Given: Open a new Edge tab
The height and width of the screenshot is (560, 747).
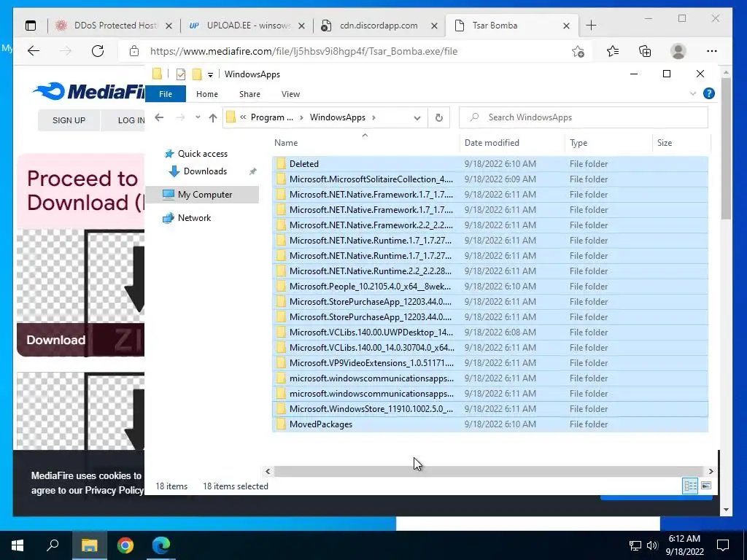Looking at the screenshot, I should (591, 26).
